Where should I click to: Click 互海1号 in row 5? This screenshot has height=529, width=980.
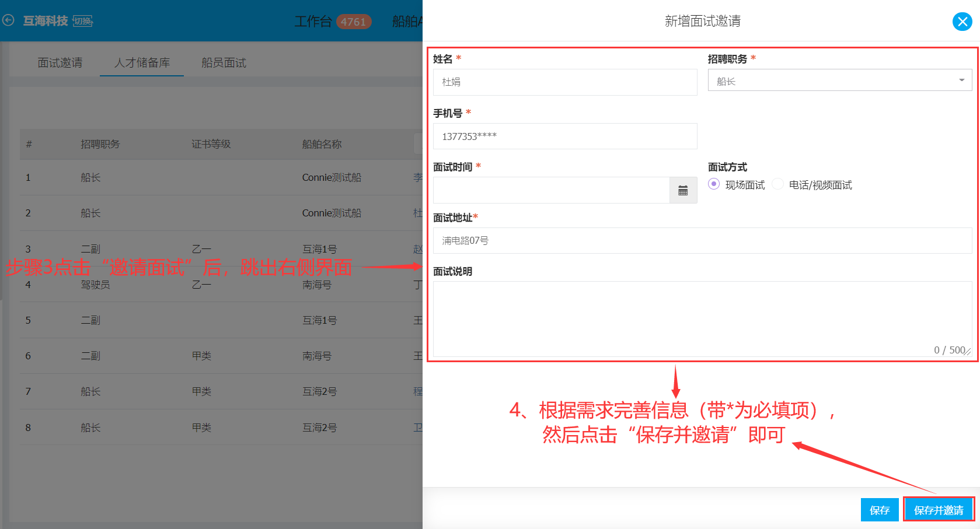pyautogui.click(x=319, y=320)
